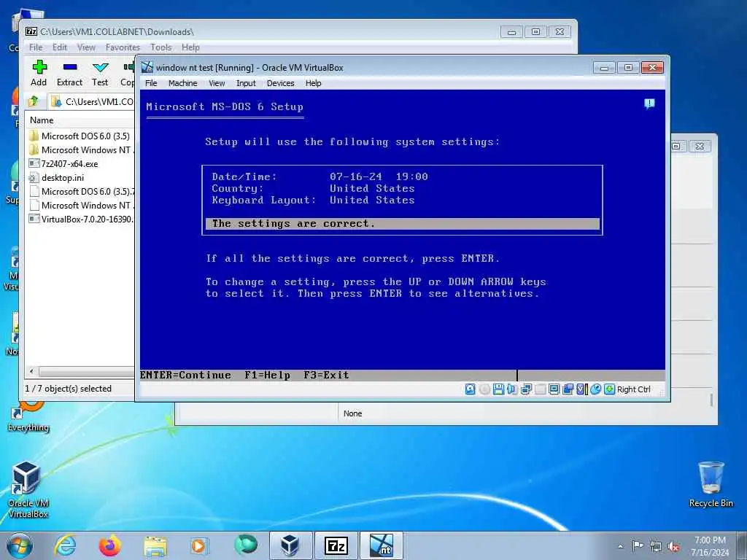Click the Add icon in 7-Zip toolbar
The image size is (747, 560).
pos(39,67)
